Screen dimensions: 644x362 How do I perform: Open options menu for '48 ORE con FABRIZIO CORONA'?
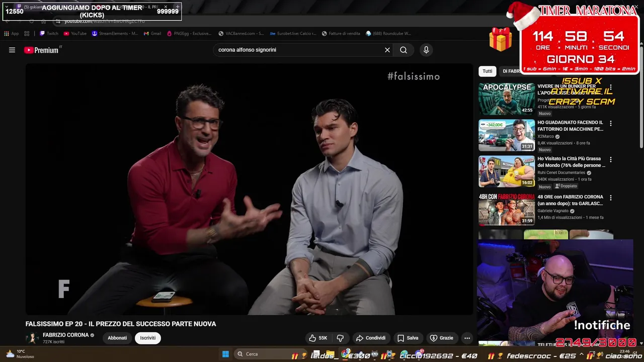(611, 198)
